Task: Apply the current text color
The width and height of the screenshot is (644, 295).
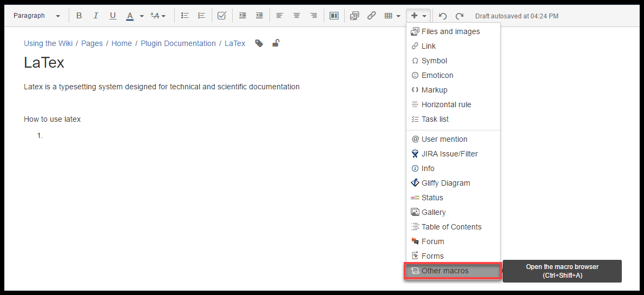Action: (130, 16)
